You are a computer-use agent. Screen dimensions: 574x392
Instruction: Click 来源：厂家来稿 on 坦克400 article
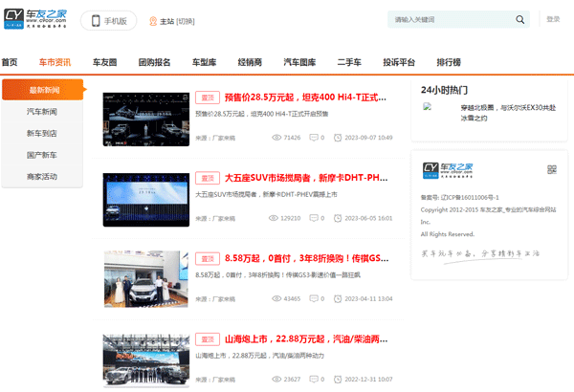[x=215, y=138]
